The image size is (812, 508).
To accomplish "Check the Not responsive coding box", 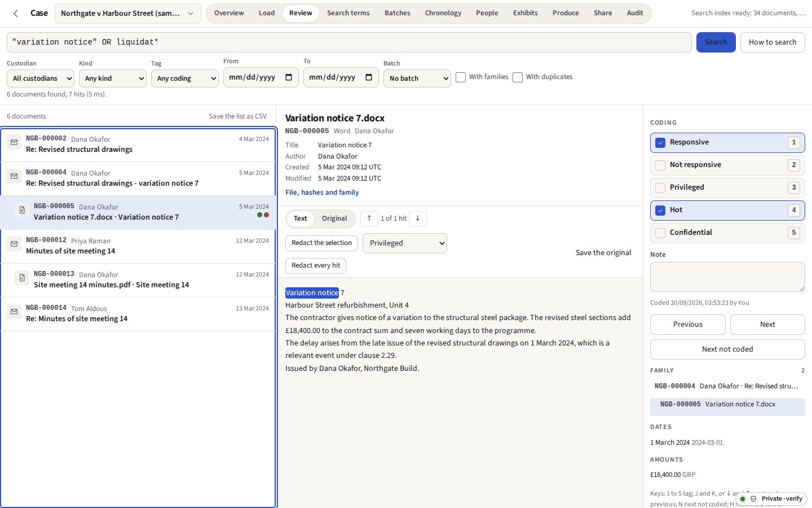I will [x=660, y=165].
